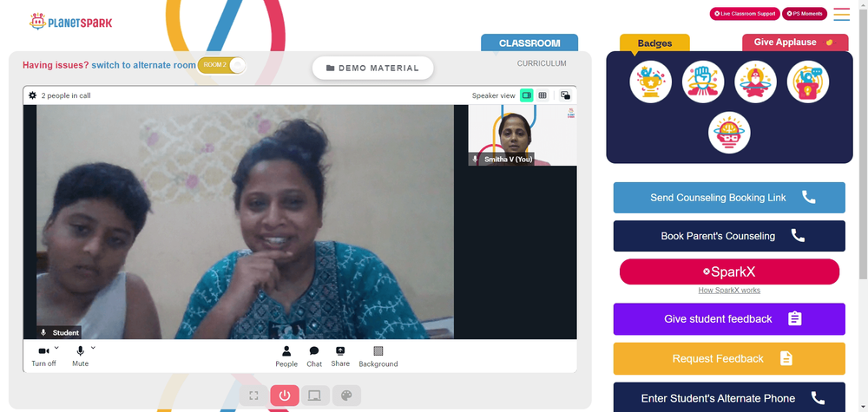Open CURRICULUM tab
Image resolution: width=868 pixels, height=412 pixels.
542,63
